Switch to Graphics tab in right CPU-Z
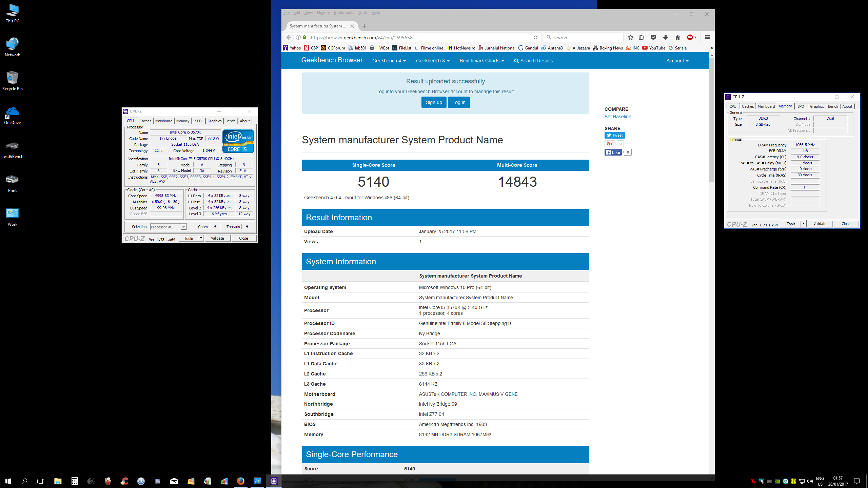The image size is (868, 488). [817, 106]
